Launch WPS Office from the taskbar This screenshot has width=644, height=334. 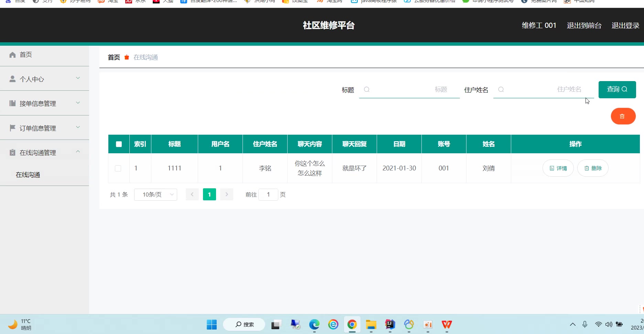point(447,324)
